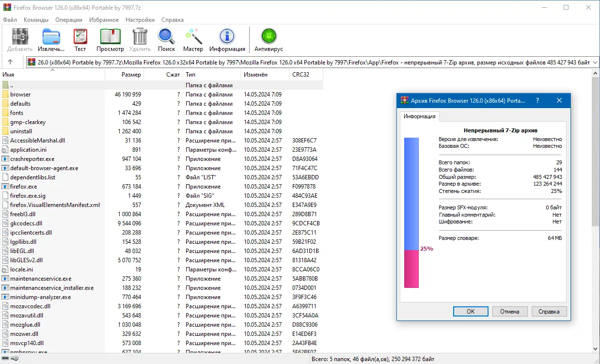
Task: Click the Отмена button
Action: [x=510, y=312]
